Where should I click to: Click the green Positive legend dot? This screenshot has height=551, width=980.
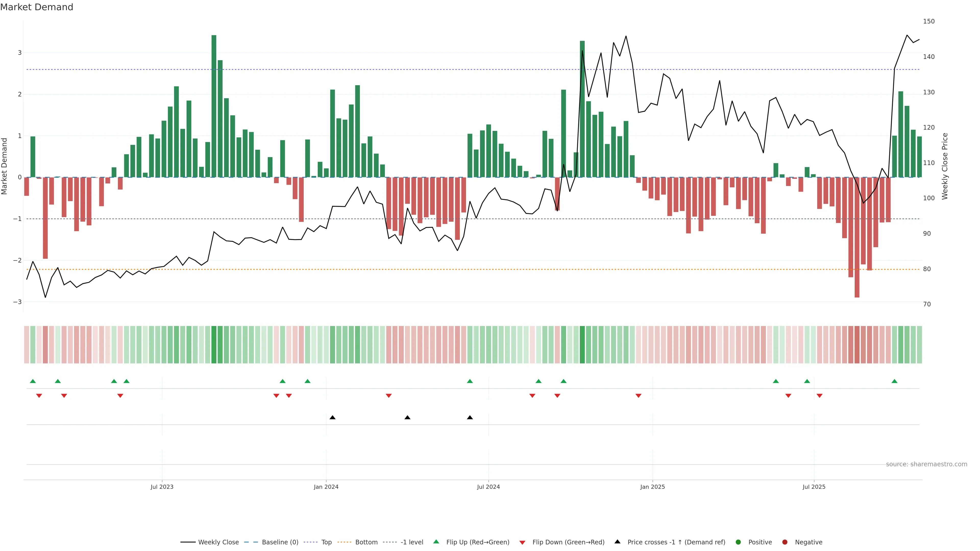(738, 542)
